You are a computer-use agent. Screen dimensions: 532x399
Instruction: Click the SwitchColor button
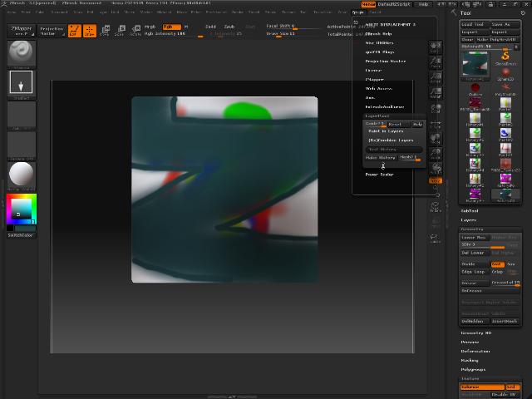[x=21, y=235]
